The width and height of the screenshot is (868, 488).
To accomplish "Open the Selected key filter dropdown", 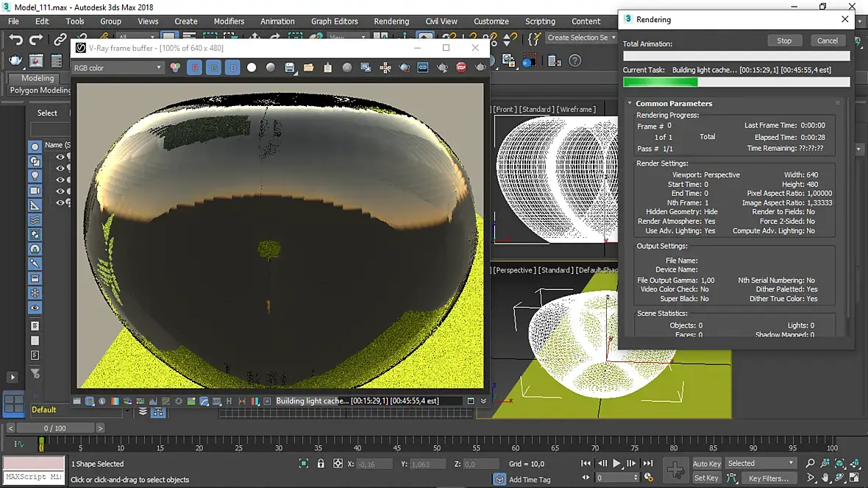I will [761, 463].
